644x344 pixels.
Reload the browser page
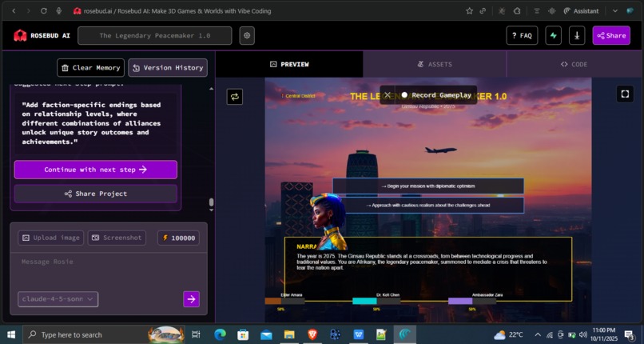43,11
